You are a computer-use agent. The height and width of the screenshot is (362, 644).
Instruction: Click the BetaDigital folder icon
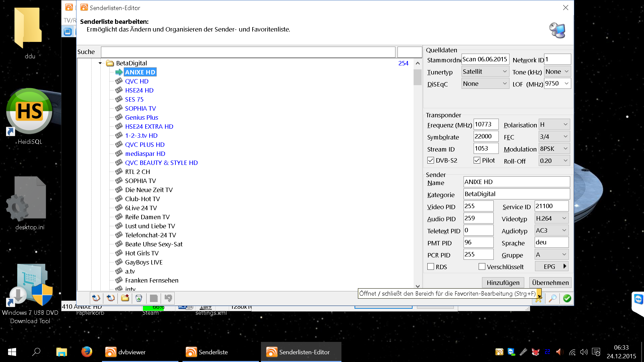[110, 63]
